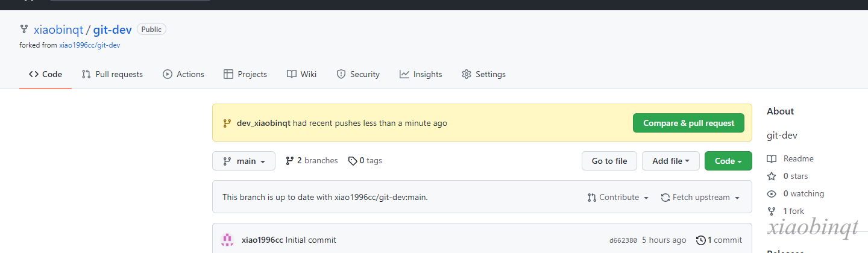Click the book icon beside Readme

click(772, 158)
